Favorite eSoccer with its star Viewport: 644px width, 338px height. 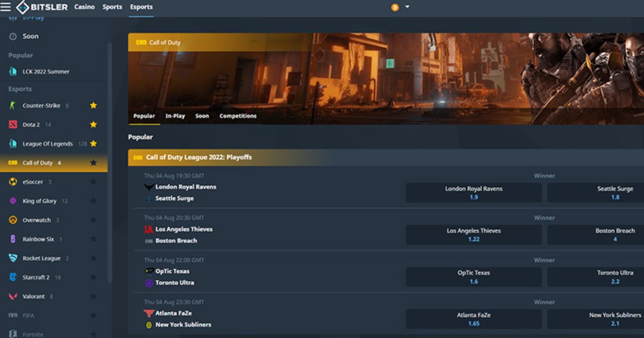tap(94, 182)
